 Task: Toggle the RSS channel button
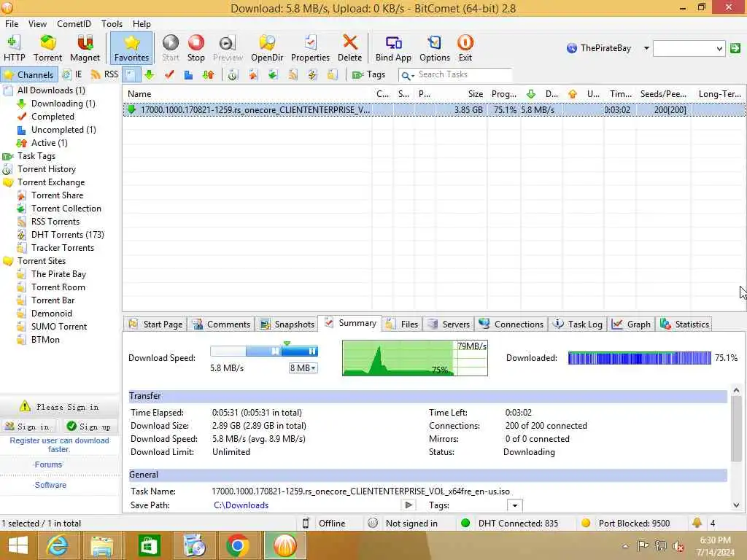click(x=104, y=75)
